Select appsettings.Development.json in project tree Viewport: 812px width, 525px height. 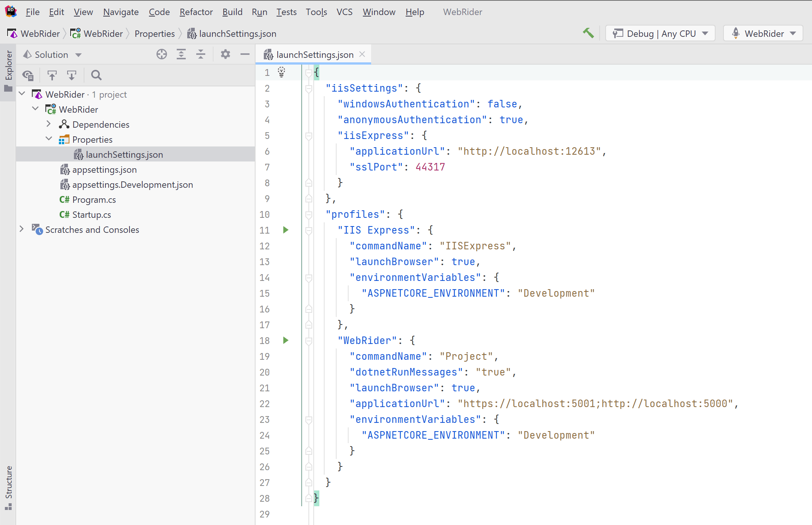click(133, 184)
